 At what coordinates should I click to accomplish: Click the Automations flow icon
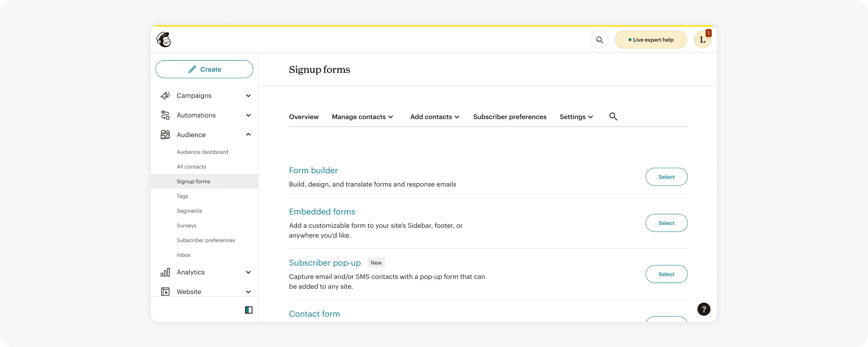tap(165, 115)
